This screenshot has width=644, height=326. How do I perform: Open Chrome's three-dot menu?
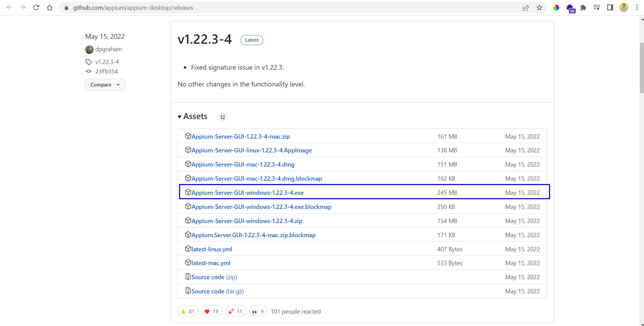click(x=637, y=7)
